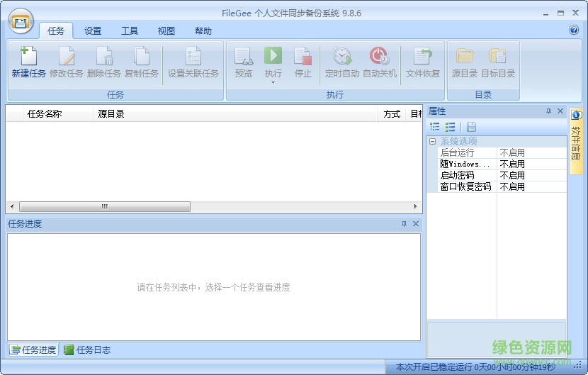
Task: Switch to the 任务日志 bottom tab
Action: tap(87, 350)
